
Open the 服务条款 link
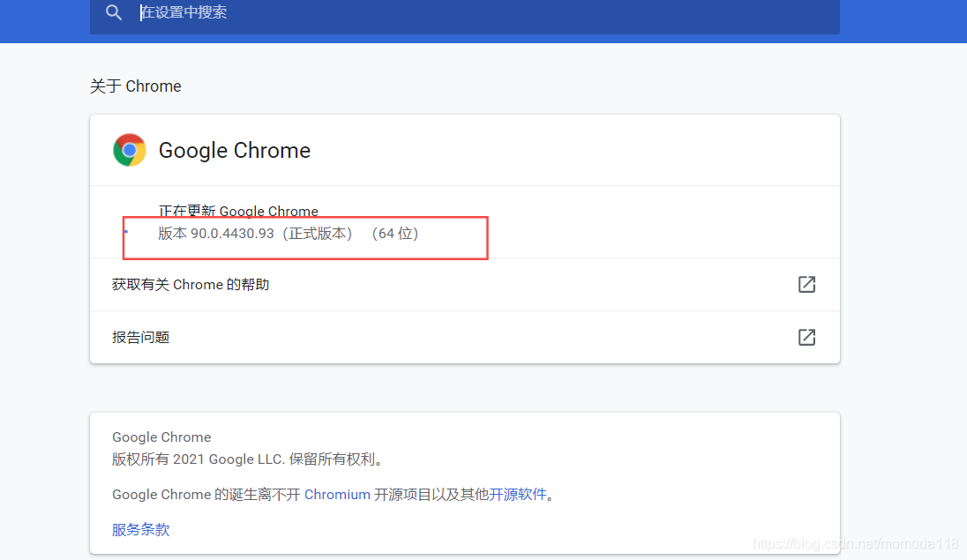click(140, 530)
